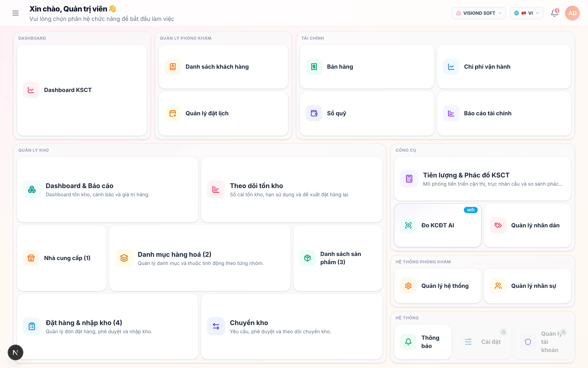The image size is (588, 368).
Task: Click the Quản lý hệ thống gear icon
Action: tap(409, 286)
